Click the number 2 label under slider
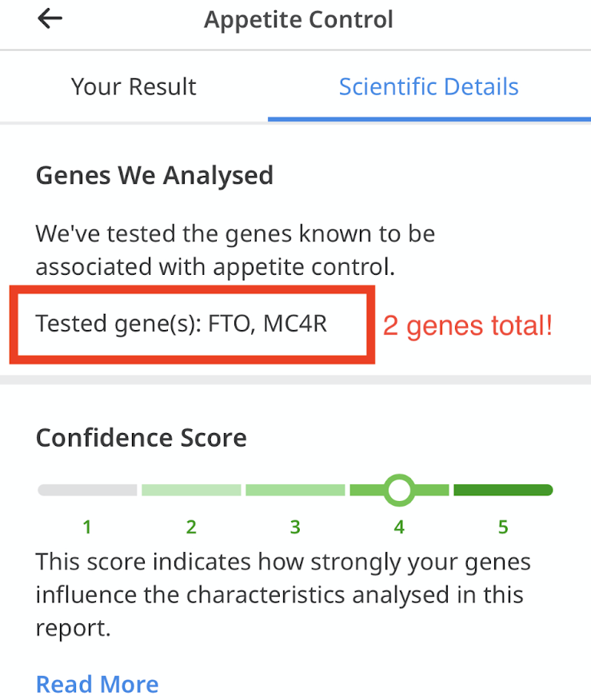 pyautogui.click(x=191, y=527)
